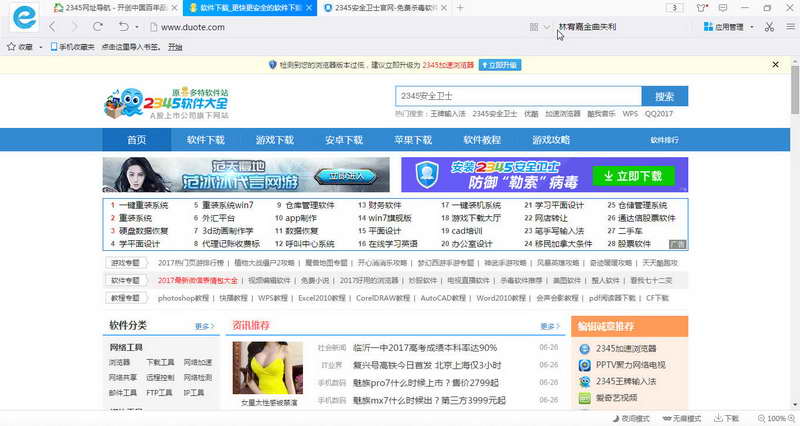Click shield icon on 2345安全卫士 banner

(427, 174)
